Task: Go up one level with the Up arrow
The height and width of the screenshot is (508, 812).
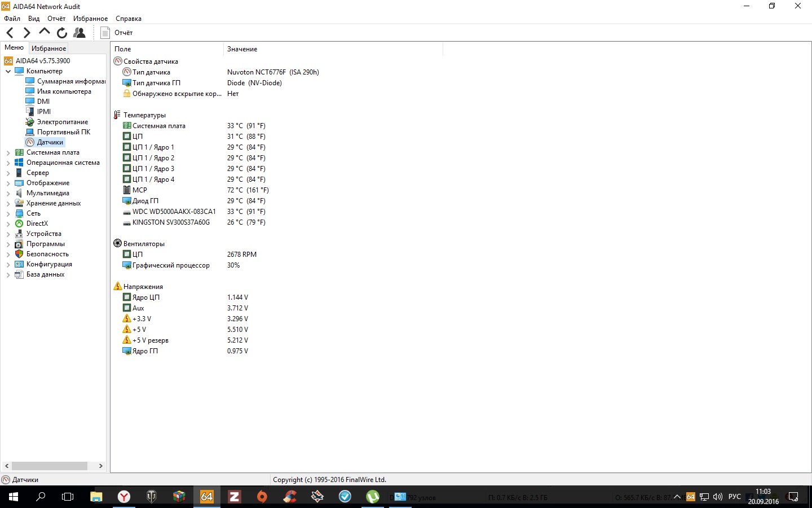Action: [45, 32]
